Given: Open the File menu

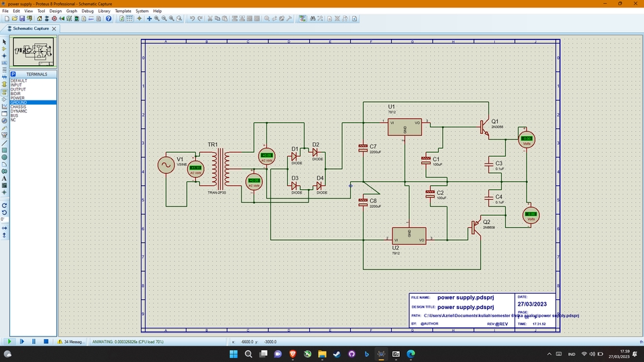Looking at the screenshot, I should [5, 11].
